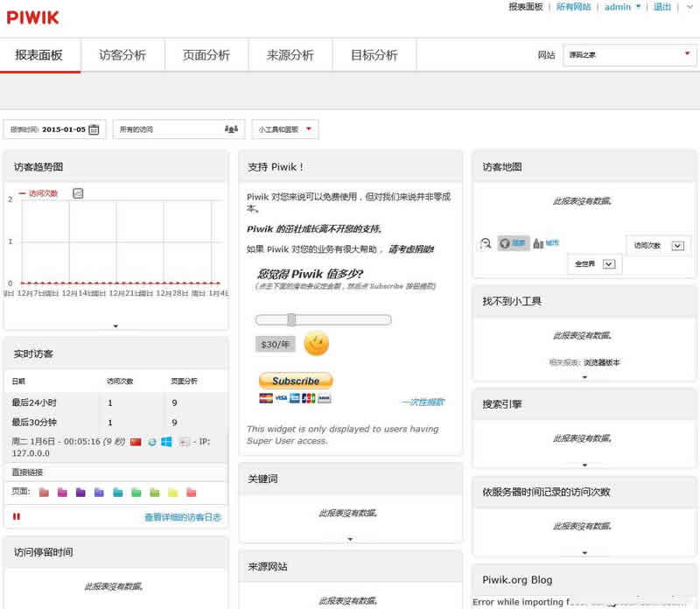Open the website selector showing 诲码之家
This screenshot has height=609, width=700.
(x=630, y=54)
